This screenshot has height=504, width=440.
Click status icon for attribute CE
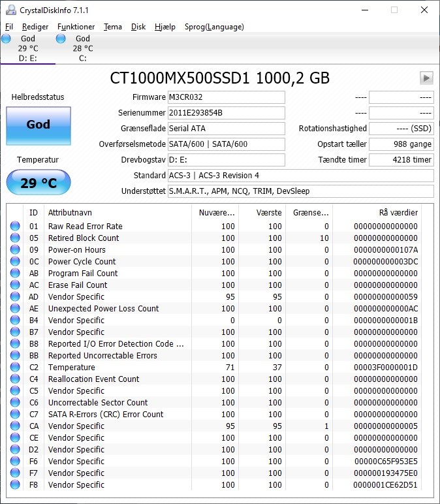(x=15, y=437)
